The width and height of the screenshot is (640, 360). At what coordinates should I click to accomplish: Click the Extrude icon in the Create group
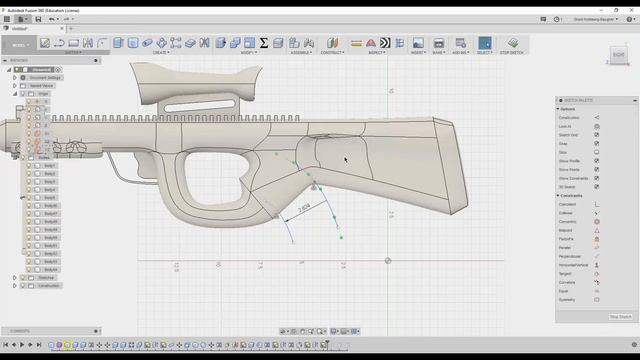(118, 43)
